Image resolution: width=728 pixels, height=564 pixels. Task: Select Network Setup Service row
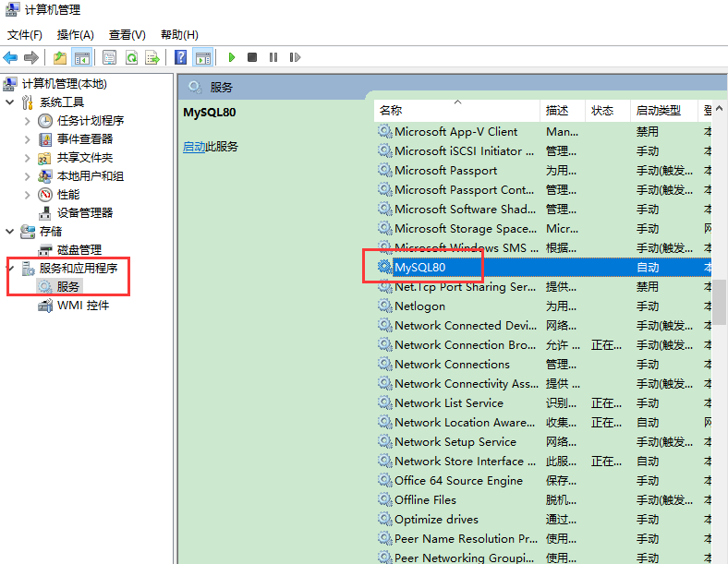[x=543, y=442]
